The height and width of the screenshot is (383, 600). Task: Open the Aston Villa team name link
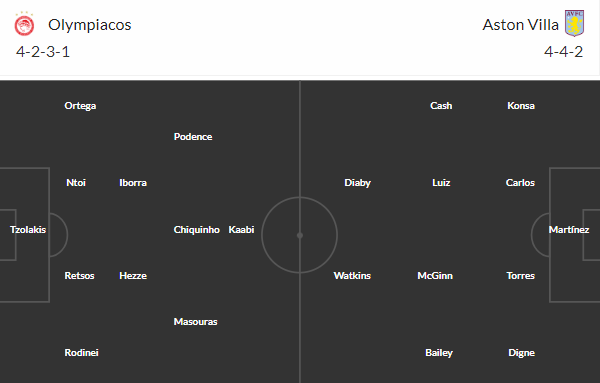[520, 25]
